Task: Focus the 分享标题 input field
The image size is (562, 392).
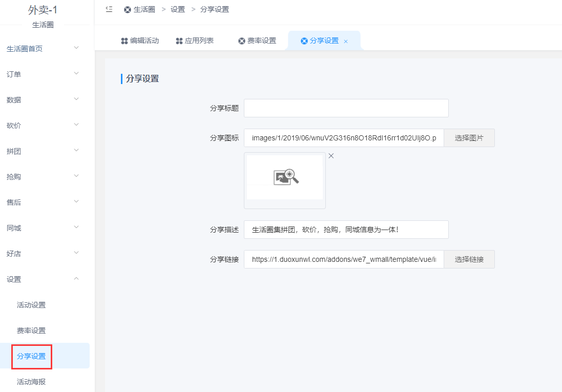Action: tap(346, 108)
